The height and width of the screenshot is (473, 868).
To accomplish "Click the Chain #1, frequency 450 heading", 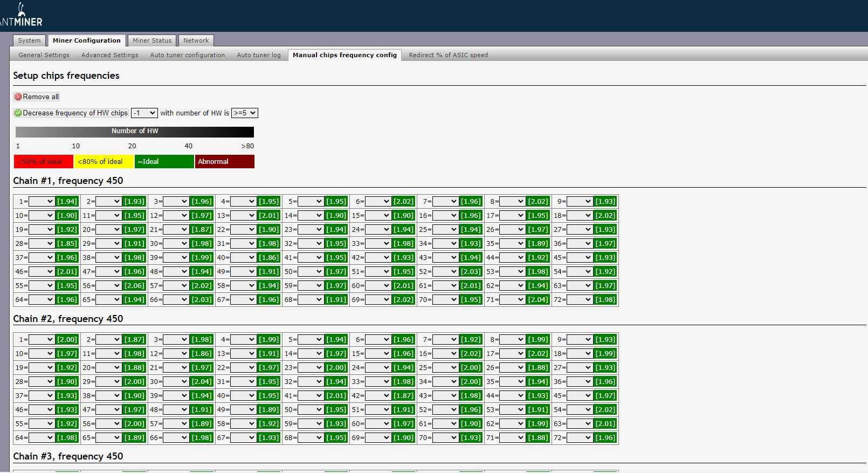I will pos(68,181).
